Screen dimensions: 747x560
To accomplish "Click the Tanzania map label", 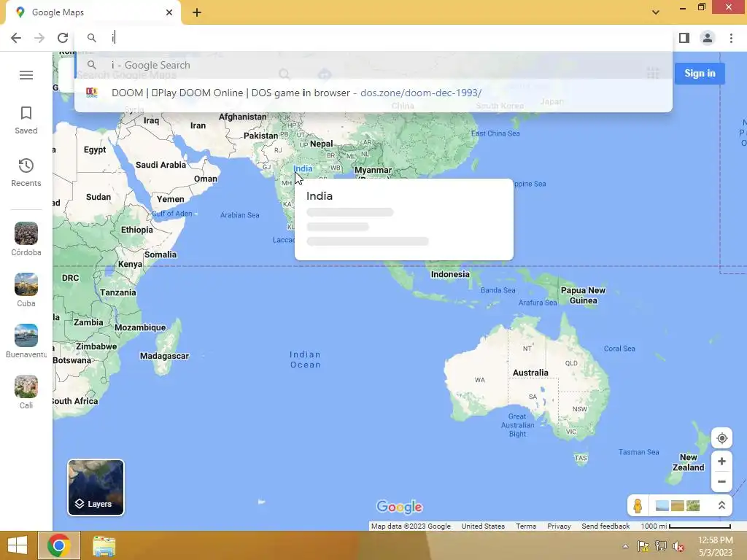I will point(117,293).
